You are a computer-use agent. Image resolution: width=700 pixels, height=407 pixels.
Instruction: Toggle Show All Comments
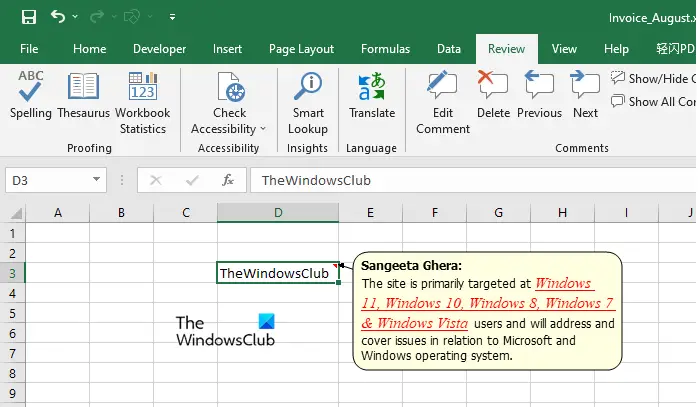(x=653, y=102)
